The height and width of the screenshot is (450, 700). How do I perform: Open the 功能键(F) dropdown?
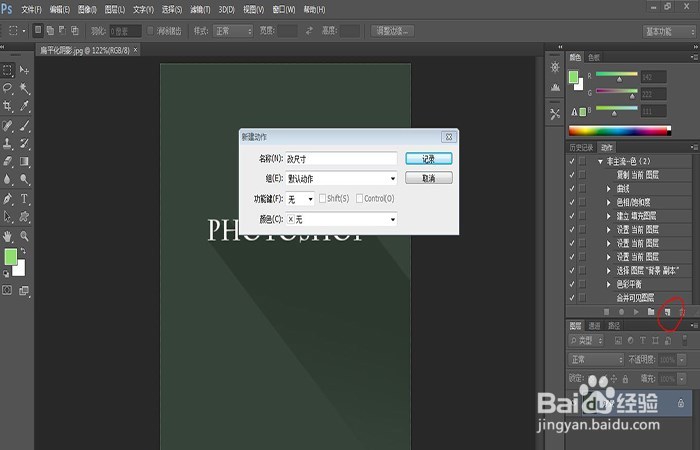pos(300,199)
